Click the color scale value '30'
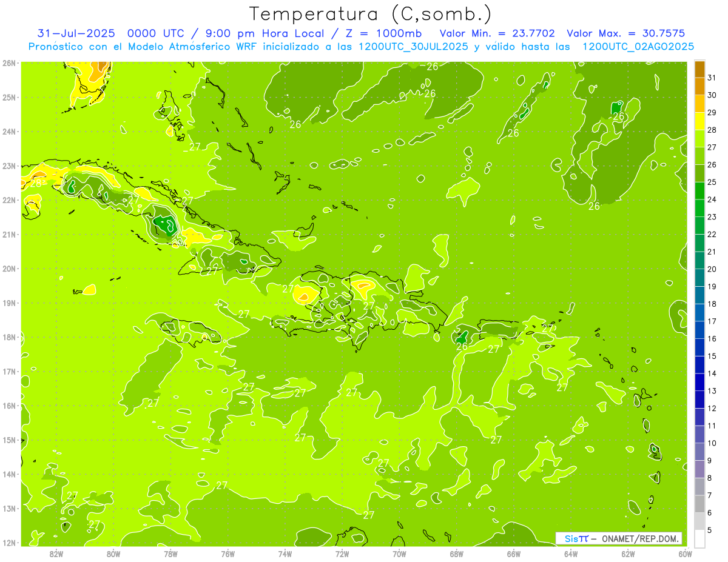This screenshot has height=562, width=728. tap(712, 95)
